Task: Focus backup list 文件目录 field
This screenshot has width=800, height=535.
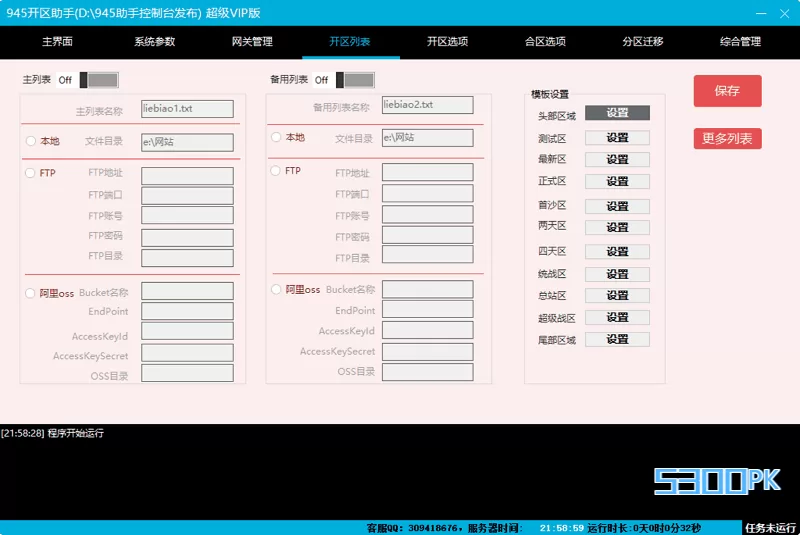Action: point(428,138)
